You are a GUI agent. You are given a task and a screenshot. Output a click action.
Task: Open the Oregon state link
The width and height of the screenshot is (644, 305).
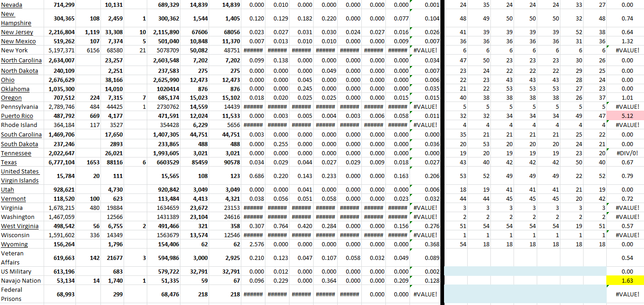point(11,97)
